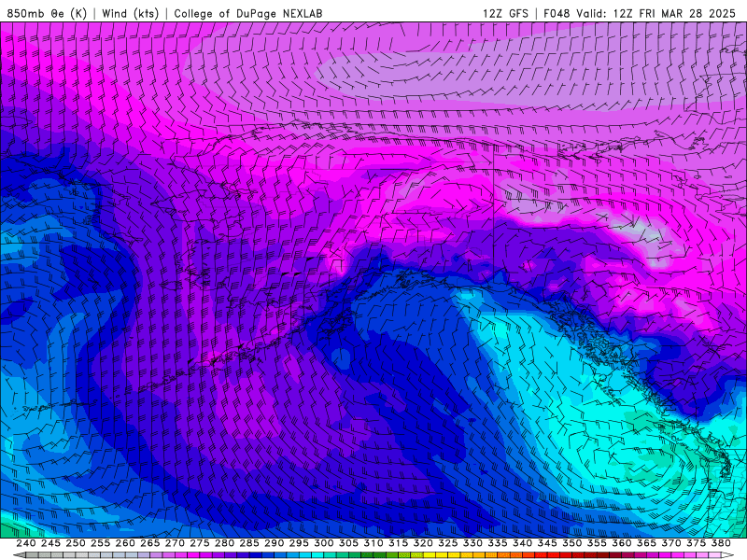Pick the gray color bar segment below 240
Screen dimensions: 747x560
pos(32,555)
